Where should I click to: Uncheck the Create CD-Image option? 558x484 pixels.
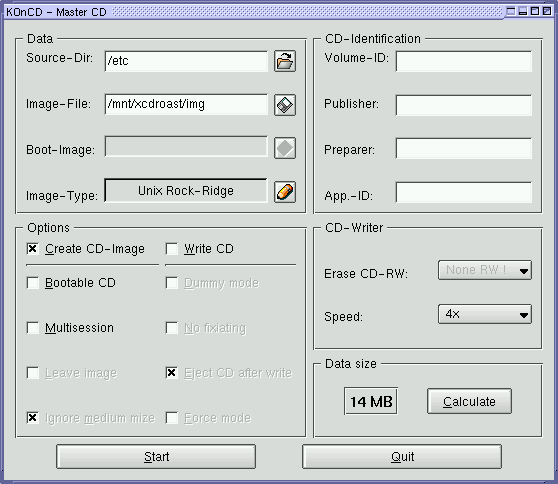(33, 249)
